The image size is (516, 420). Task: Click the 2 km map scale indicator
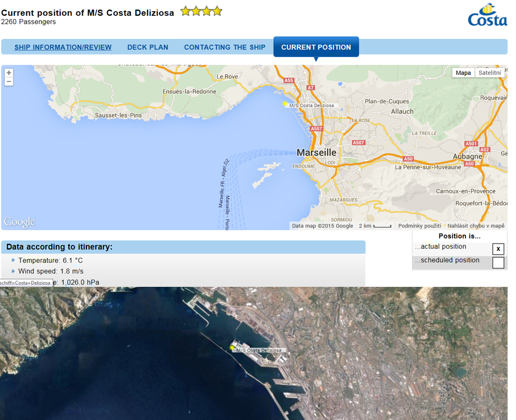[375, 226]
